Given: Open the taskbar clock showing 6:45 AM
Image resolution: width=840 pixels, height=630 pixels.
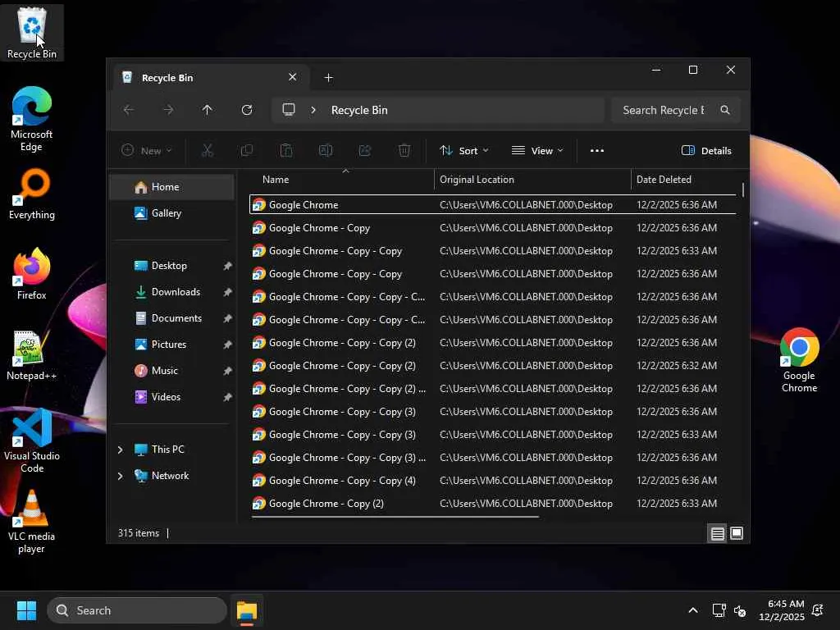Looking at the screenshot, I should click(782, 610).
